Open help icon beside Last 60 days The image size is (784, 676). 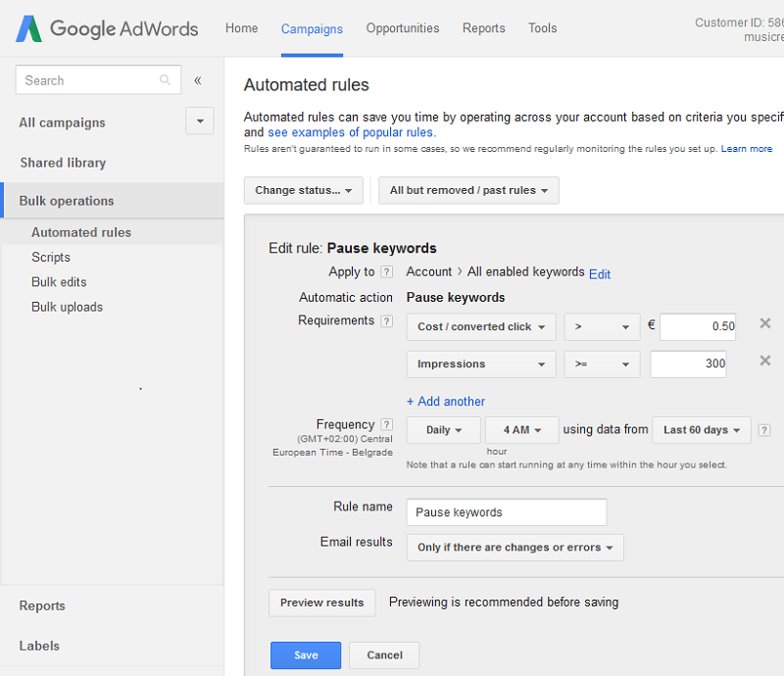click(764, 430)
